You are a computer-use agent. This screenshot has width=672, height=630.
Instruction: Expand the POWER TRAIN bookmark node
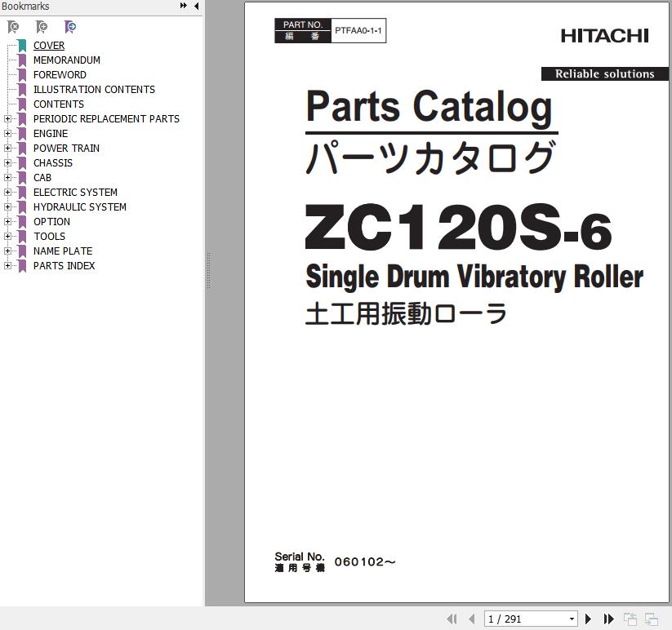(7, 149)
